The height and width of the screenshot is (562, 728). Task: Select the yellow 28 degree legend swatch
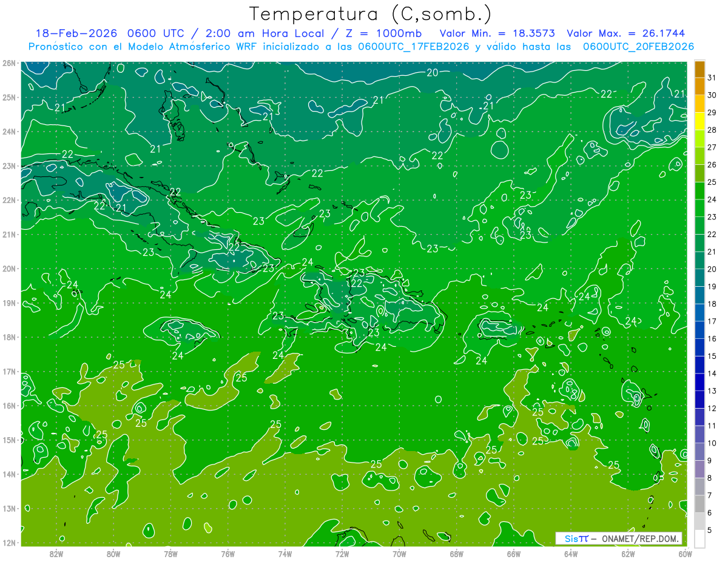[x=699, y=121]
